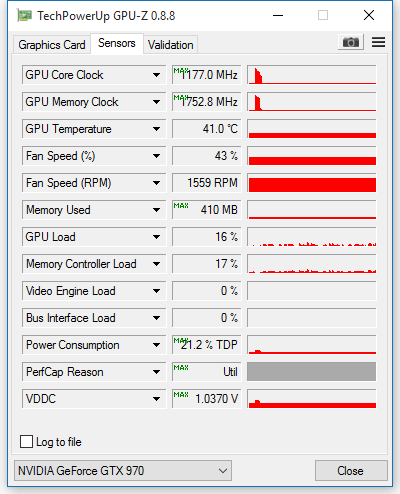400x494 pixels.
Task: Click the camera screenshot icon
Action: tap(351, 42)
